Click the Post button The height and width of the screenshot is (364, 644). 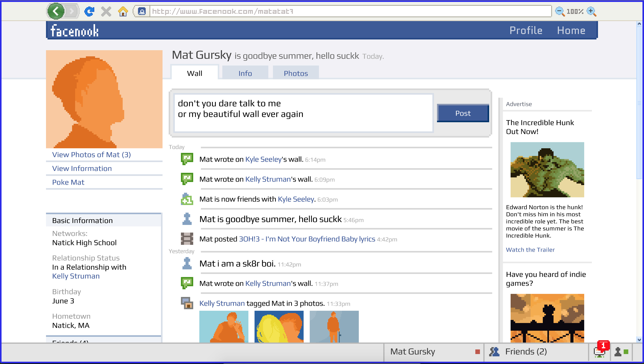tap(462, 113)
